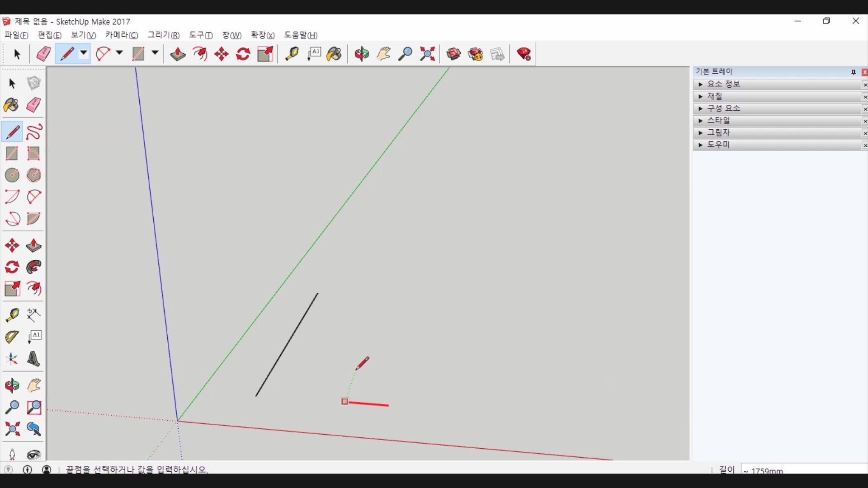The width and height of the screenshot is (868, 488).
Task: Open the line tool dropdown arrow
Action: pyautogui.click(x=84, y=53)
